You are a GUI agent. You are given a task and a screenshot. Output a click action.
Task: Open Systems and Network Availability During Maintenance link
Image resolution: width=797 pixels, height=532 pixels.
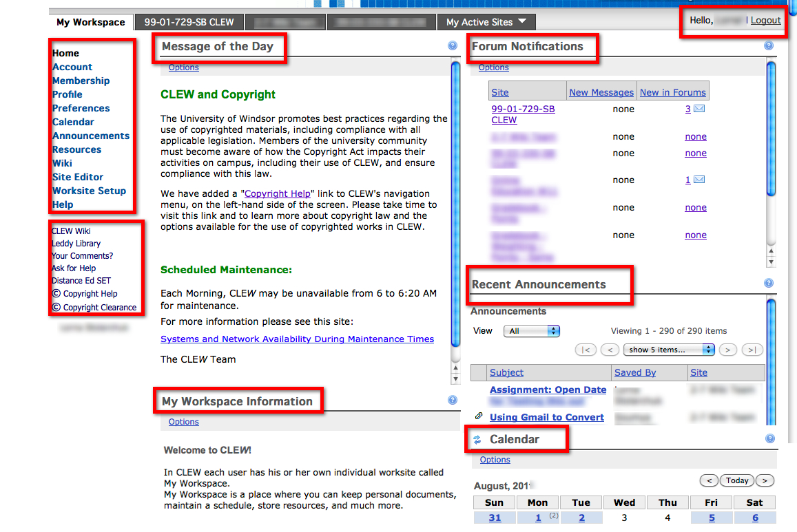tap(298, 339)
